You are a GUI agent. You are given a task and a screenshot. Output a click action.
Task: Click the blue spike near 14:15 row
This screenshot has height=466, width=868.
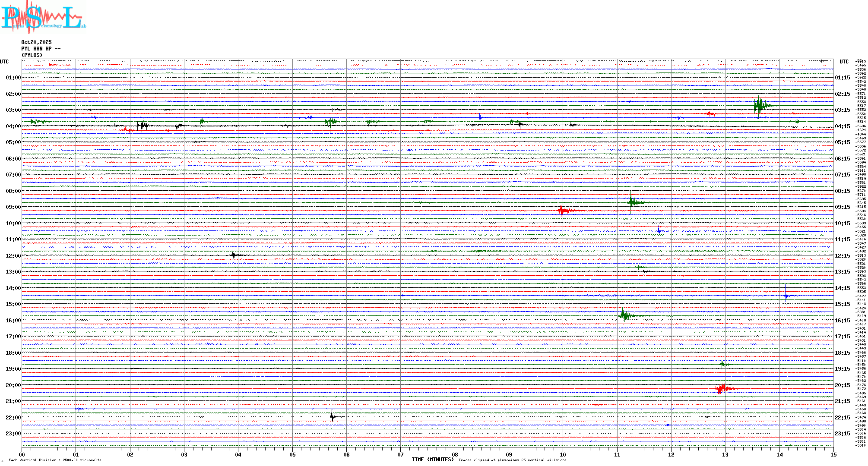(x=786, y=295)
